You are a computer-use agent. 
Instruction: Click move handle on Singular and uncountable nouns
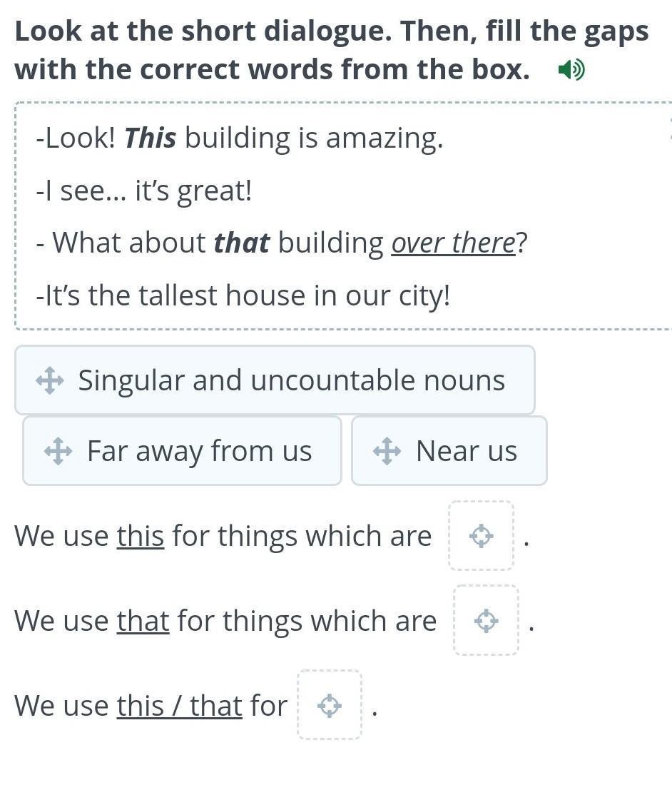(x=49, y=380)
